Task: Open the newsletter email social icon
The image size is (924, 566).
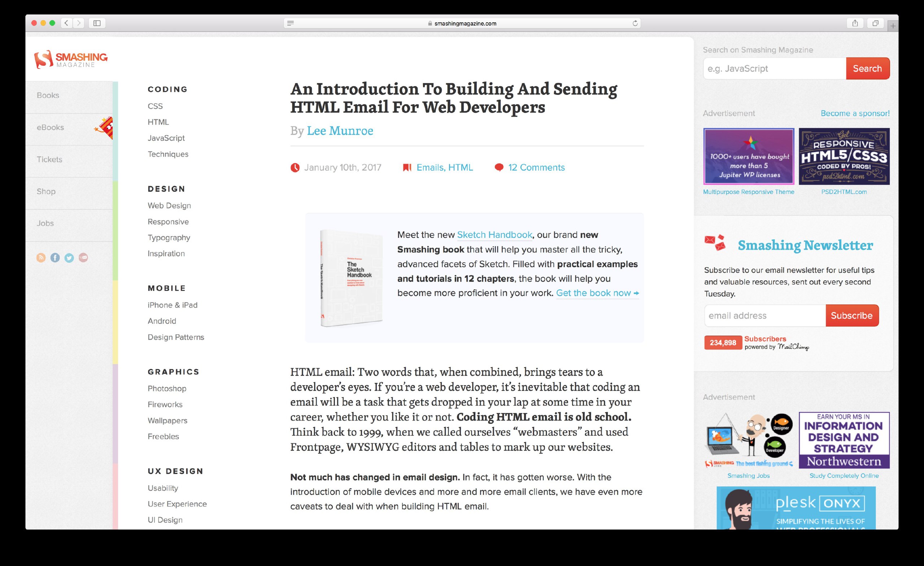Action: point(83,258)
